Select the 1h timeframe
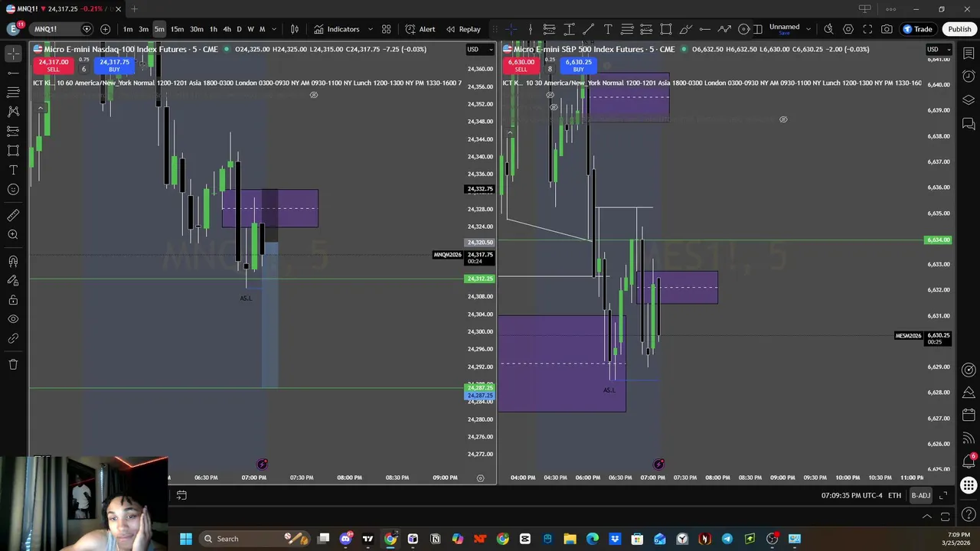 pyautogui.click(x=214, y=29)
